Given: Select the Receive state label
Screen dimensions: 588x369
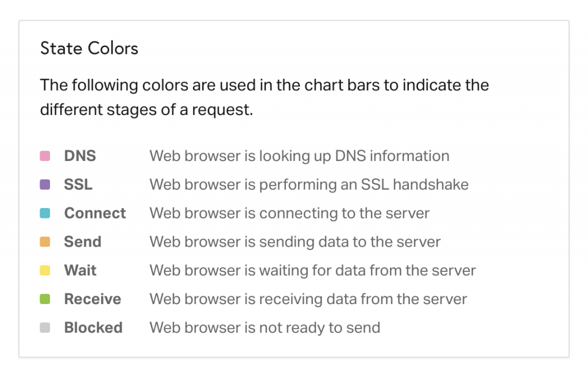Looking at the screenshot, I should 92,299.
